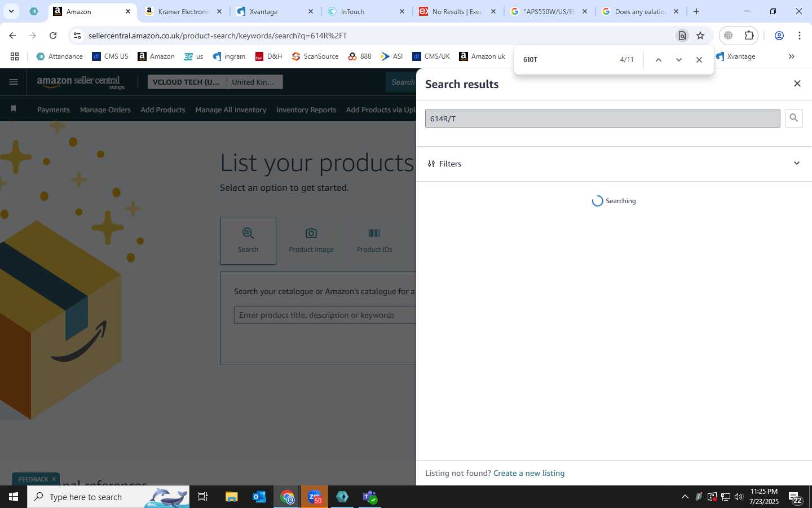Open Microsoft Teams from the taskbar

pos(370,497)
